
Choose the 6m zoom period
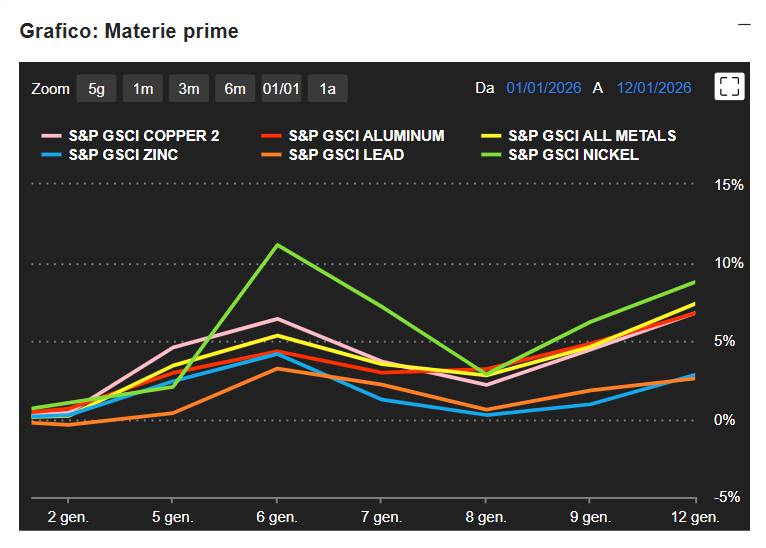(x=235, y=88)
